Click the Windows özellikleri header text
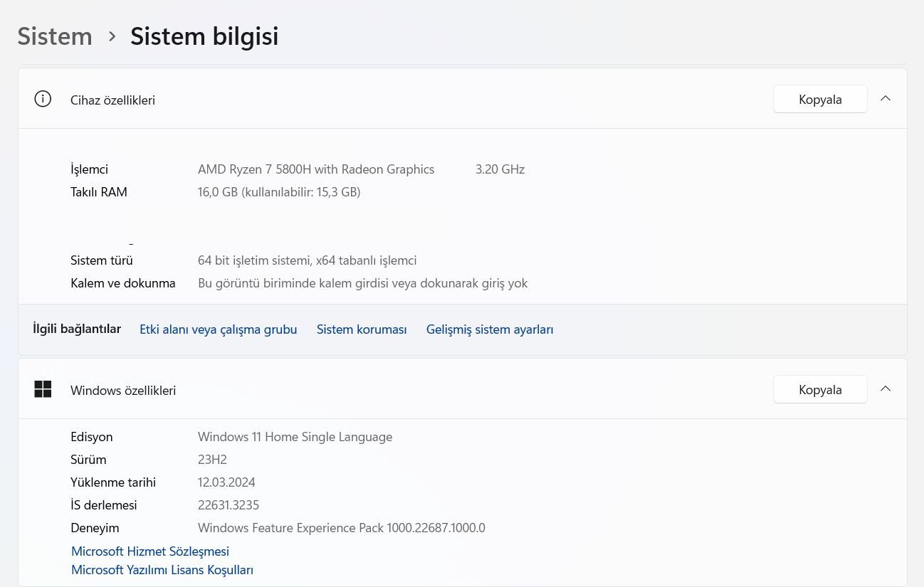The image size is (924, 587). (123, 391)
